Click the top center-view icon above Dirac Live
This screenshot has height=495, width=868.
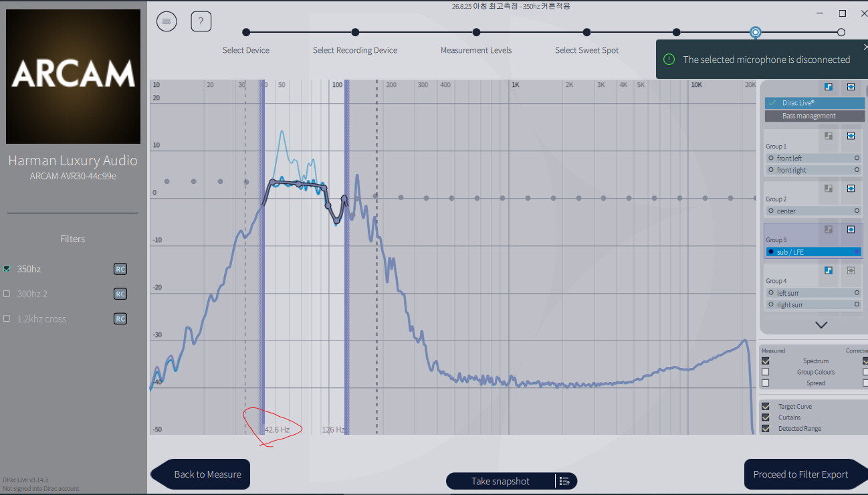(851, 87)
